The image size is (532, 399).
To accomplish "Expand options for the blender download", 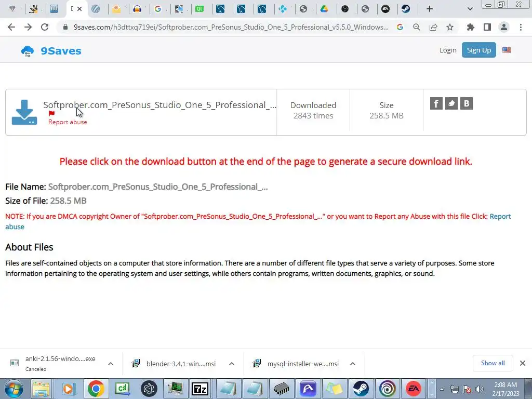I will pos(232,364).
